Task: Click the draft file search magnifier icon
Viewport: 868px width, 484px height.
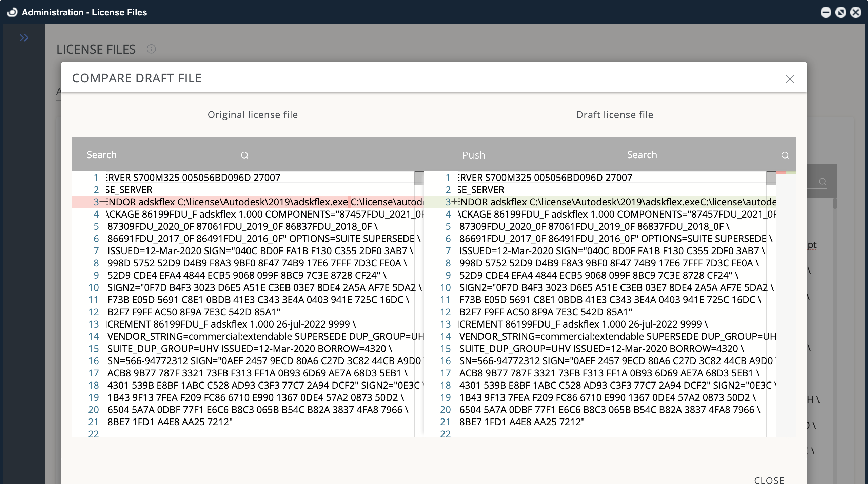Action: (786, 155)
